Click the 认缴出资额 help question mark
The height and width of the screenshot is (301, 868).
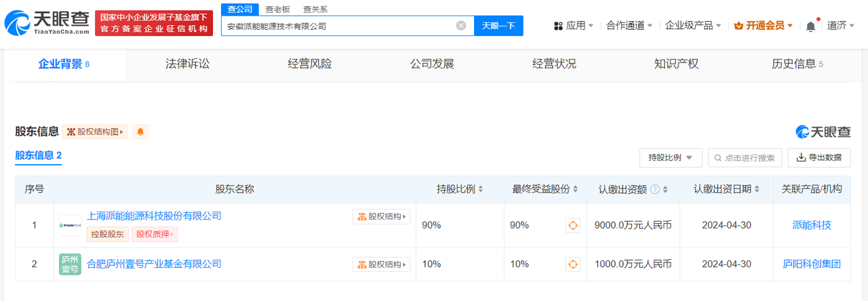655,189
